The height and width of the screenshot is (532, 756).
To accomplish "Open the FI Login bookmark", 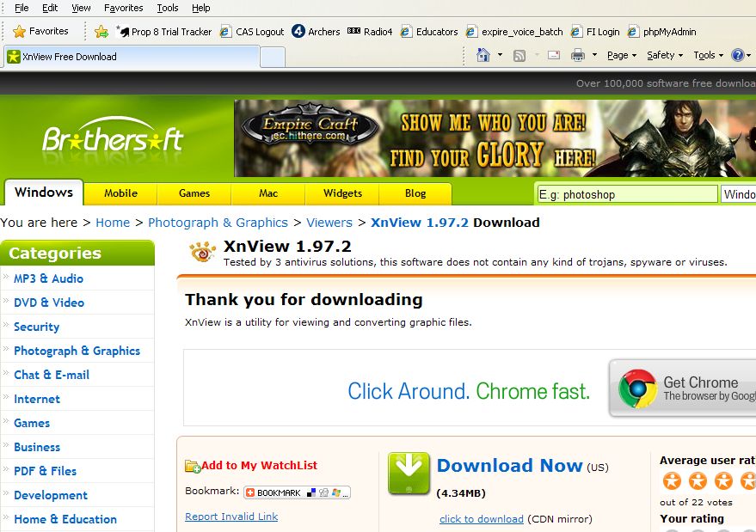I will tap(595, 32).
